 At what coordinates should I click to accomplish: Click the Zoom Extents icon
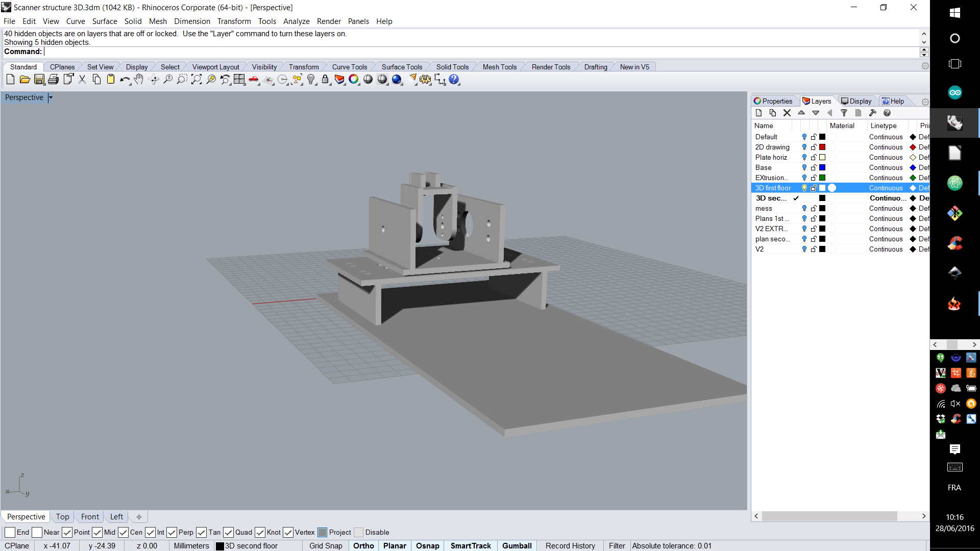pos(197,80)
